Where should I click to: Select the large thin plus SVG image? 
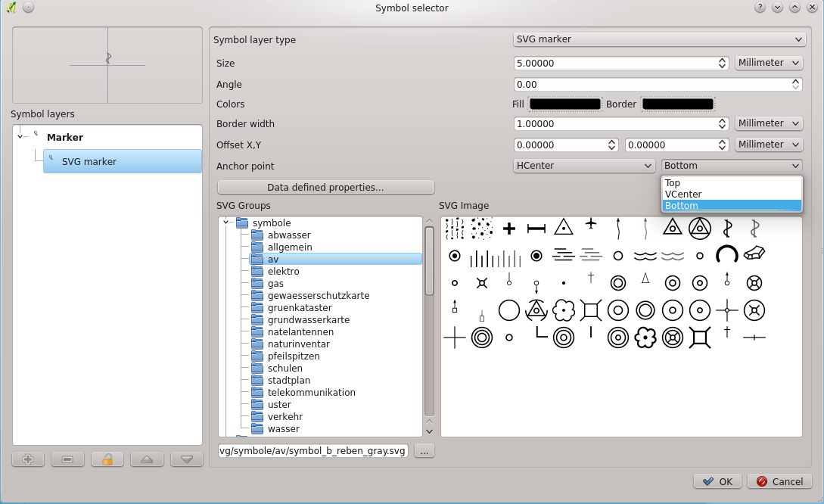point(455,338)
